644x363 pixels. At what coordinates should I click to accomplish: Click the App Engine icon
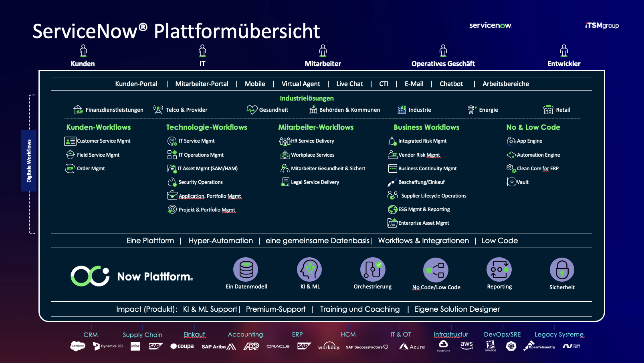point(511,141)
